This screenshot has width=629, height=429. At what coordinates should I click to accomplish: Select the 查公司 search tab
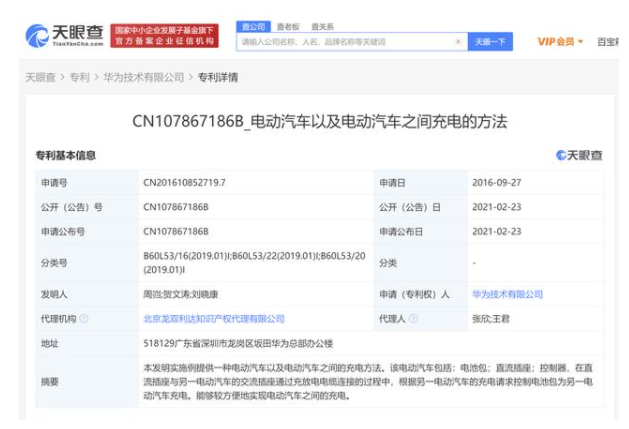[253, 26]
